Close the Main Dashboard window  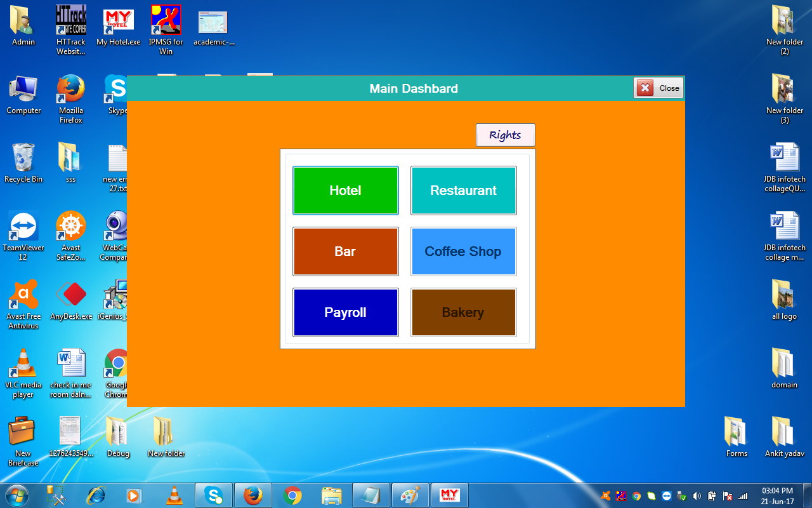[658, 88]
